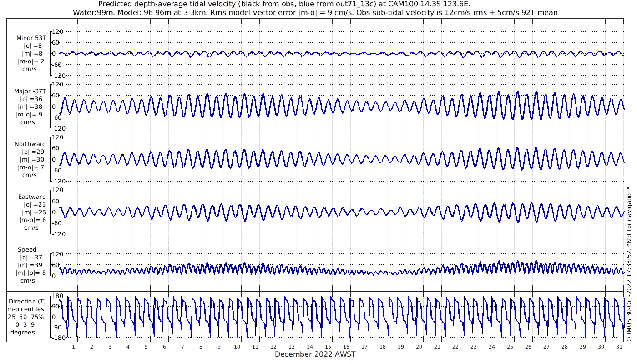This screenshot has height=364, width=637.
Task: Click the 120 tick label of the Speed panel
Action: [x=58, y=254]
